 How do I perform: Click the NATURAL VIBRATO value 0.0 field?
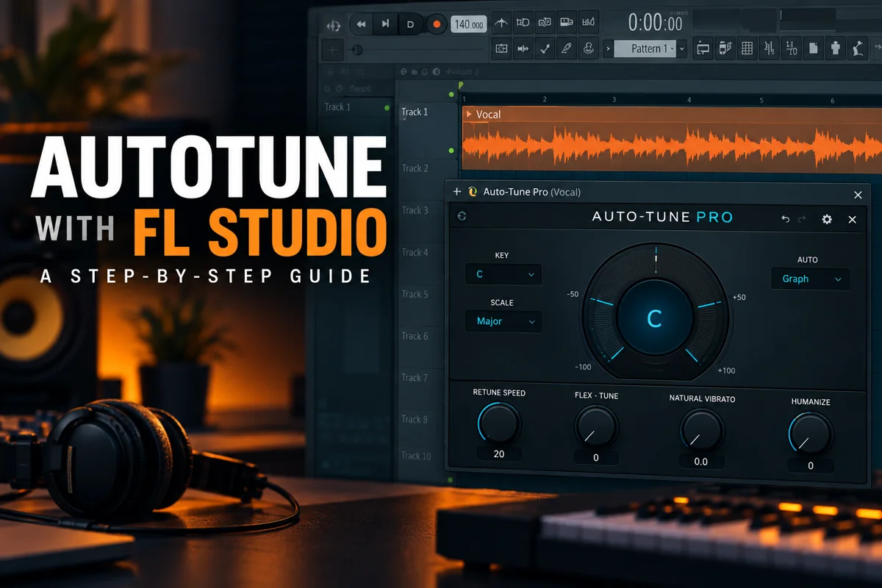pos(701,461)
